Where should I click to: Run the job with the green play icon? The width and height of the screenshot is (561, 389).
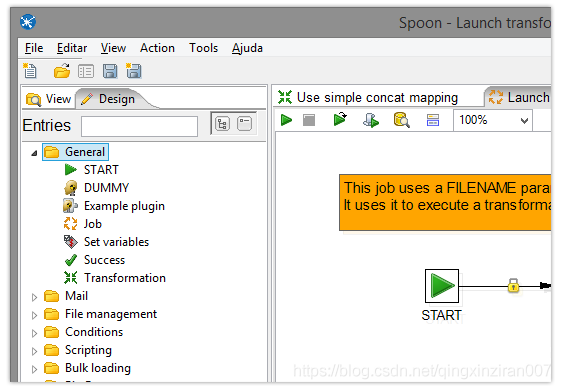[286, 120]
